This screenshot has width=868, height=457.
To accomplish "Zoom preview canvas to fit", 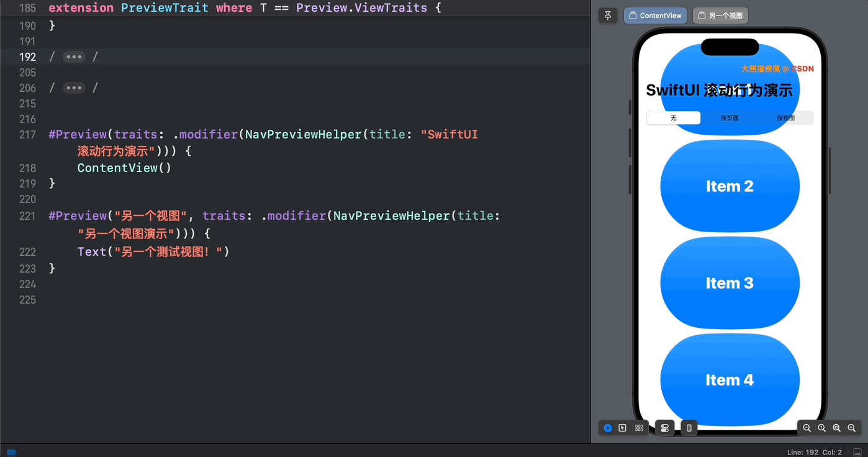I will point(836,428).
